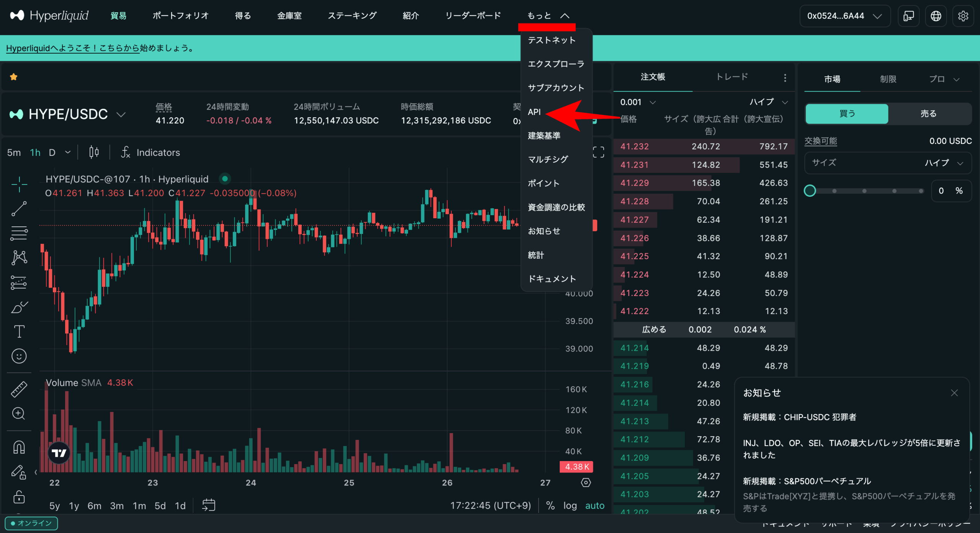The image size is (980, 533).
Task: Click the Hyperliquid logo
Action: coord(49,16)
